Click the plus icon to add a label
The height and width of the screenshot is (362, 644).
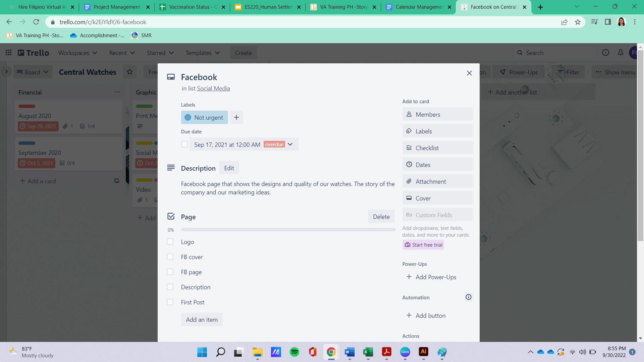(236, 117)
